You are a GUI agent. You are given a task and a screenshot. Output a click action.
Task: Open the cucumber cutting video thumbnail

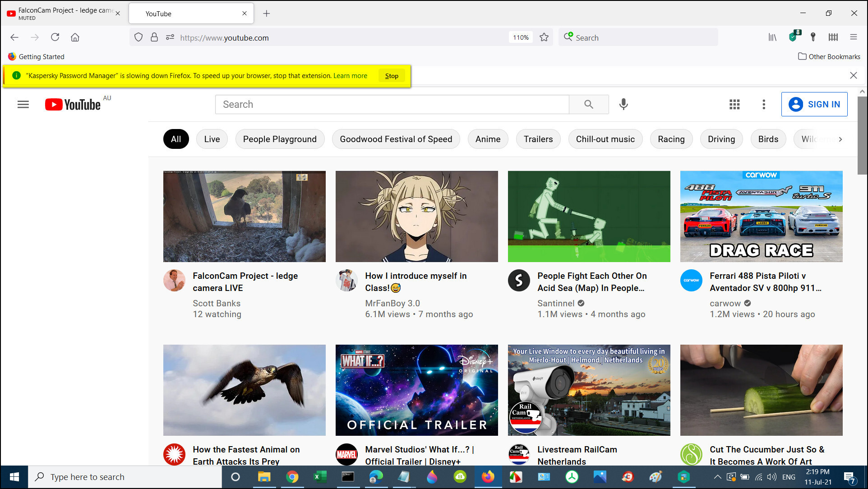point(761,390)
